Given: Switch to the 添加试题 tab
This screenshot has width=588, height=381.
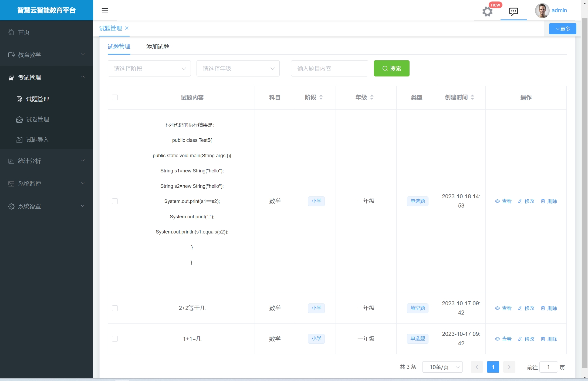Looking at the screenshot, I should click(x=158, y=46).
